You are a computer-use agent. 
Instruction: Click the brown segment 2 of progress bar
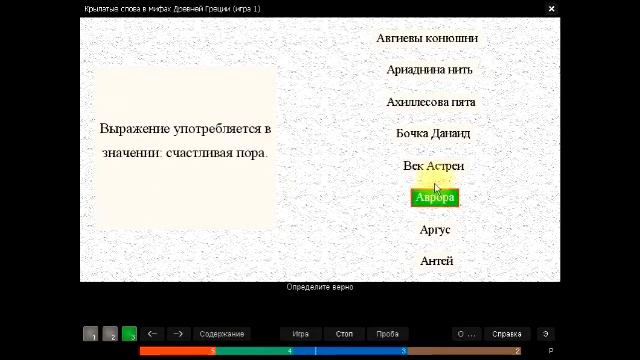pos(464,351)
